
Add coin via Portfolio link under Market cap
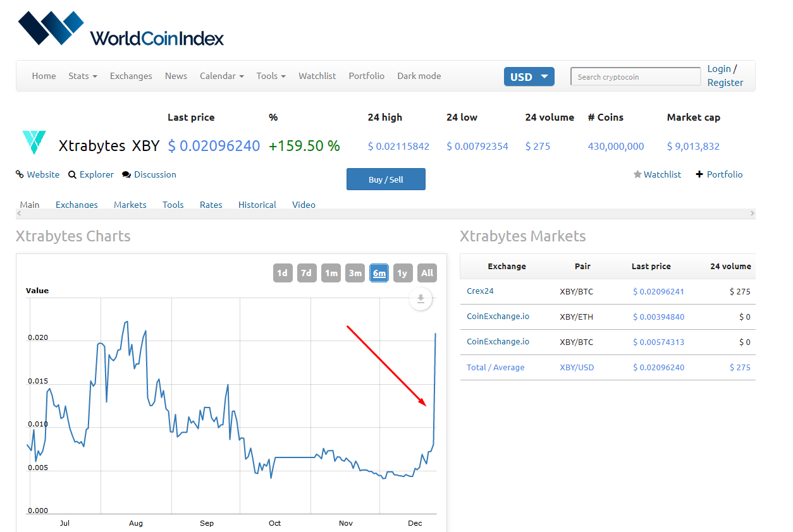(725, 174)
